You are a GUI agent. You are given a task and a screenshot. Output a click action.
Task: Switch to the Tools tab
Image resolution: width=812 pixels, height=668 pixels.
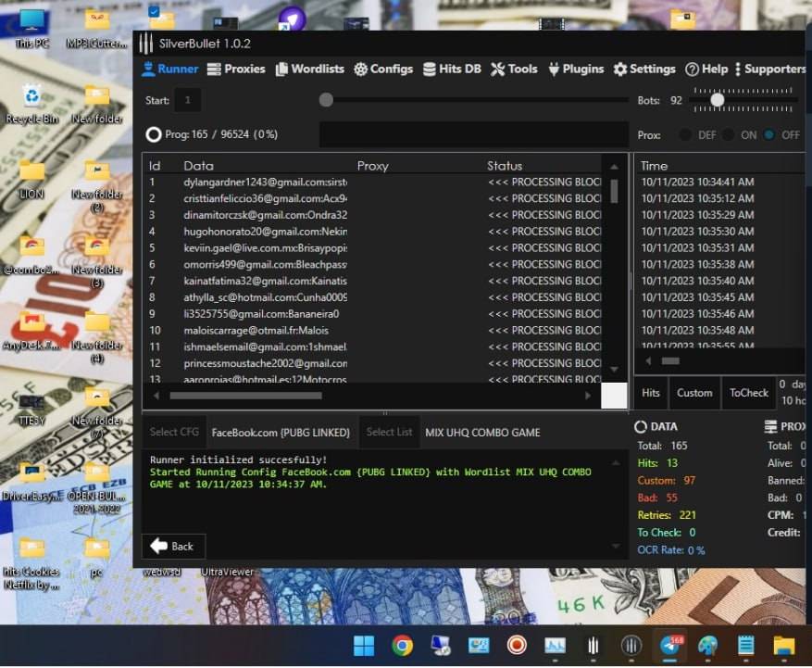514,69
